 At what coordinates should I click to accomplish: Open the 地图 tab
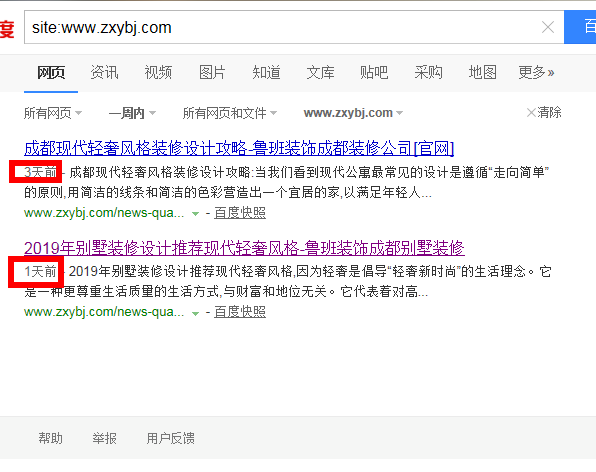pyautogui.click(x=482, y=72)
